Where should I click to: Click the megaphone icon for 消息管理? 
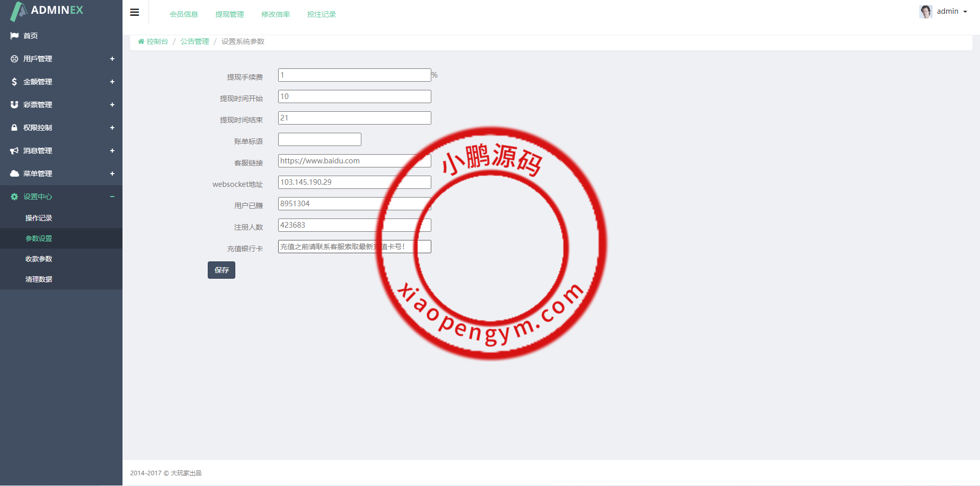[14, 151]
